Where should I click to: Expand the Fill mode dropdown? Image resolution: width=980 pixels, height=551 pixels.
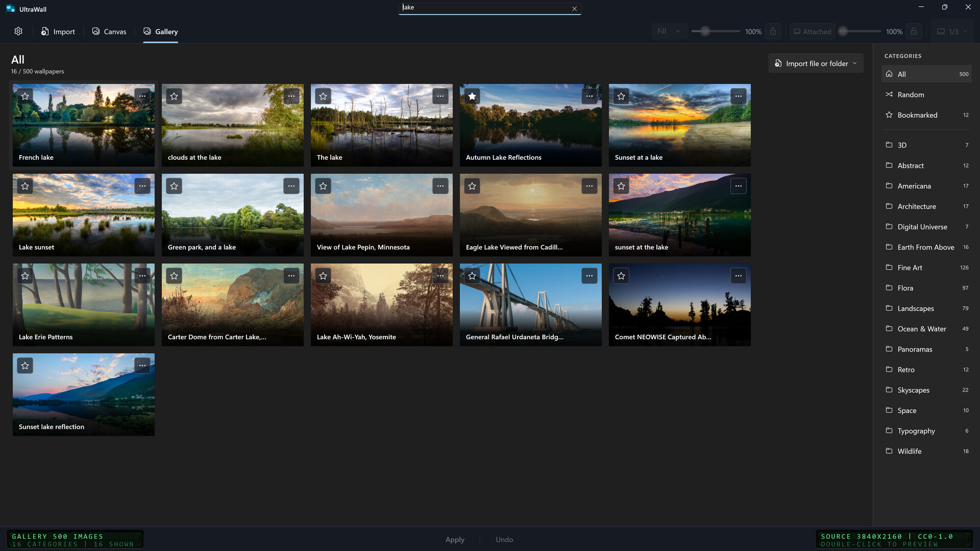(x=669, y=31)
